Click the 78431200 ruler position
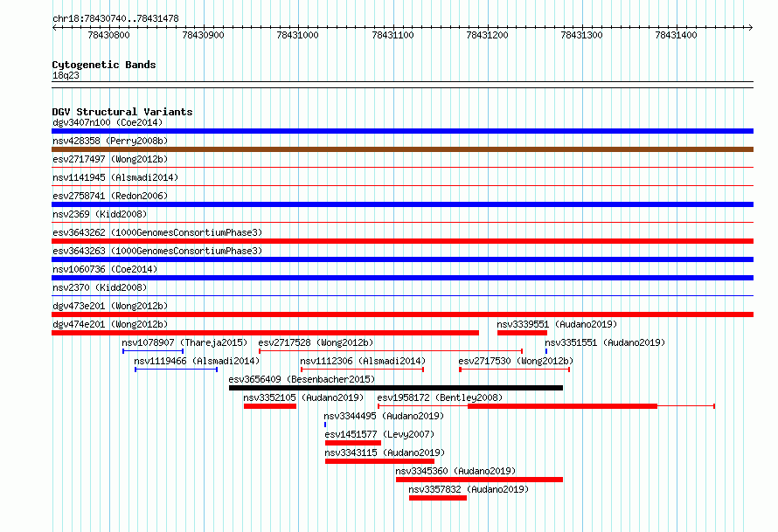Viewport: 778px width, 532px height. tap(487, 35)
